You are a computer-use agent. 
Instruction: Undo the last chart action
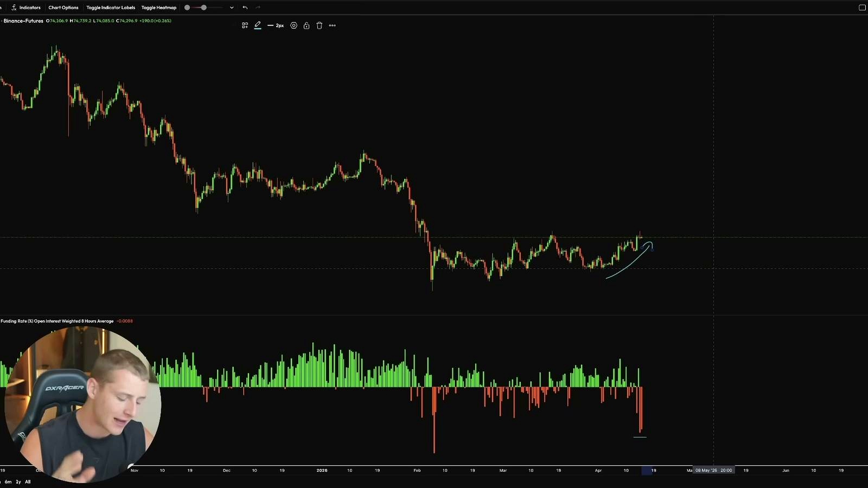click(245, 8)
